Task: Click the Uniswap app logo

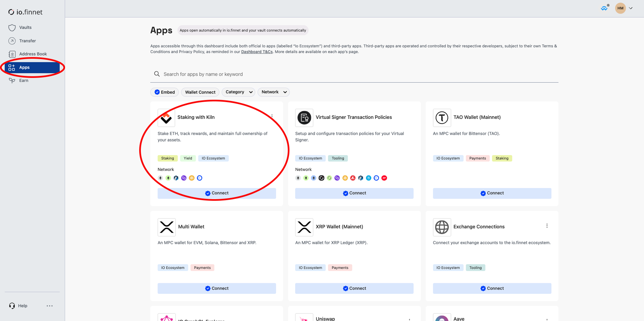Action: tap(304, 317)
